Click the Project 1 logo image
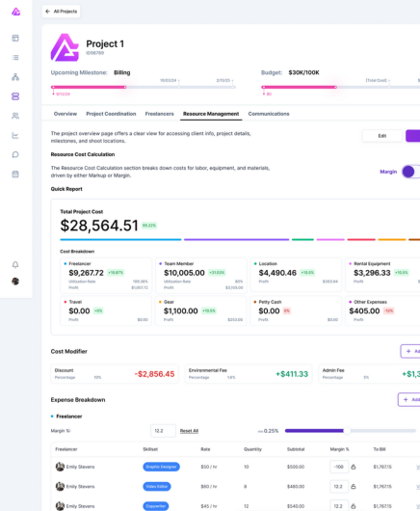 click(65, 47)
